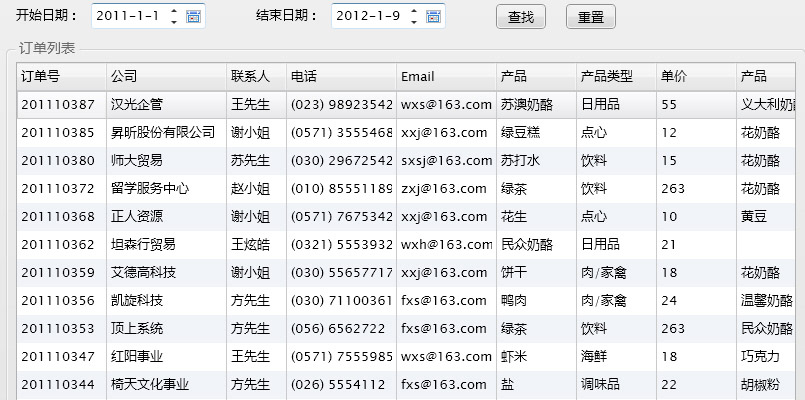Open the start date calendar picker icon
Viewport: 805px width, 400px height.
click(x=193, y=17)
